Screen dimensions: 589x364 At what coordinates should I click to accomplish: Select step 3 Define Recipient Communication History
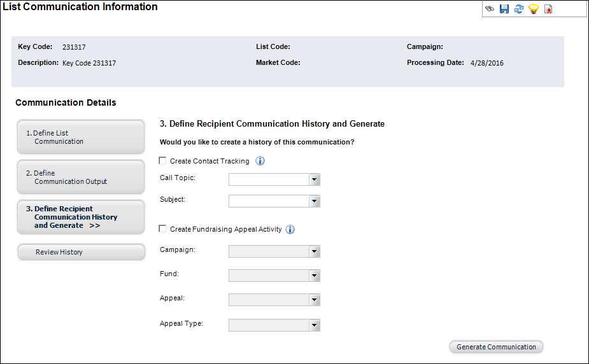[x=81, y=217]
